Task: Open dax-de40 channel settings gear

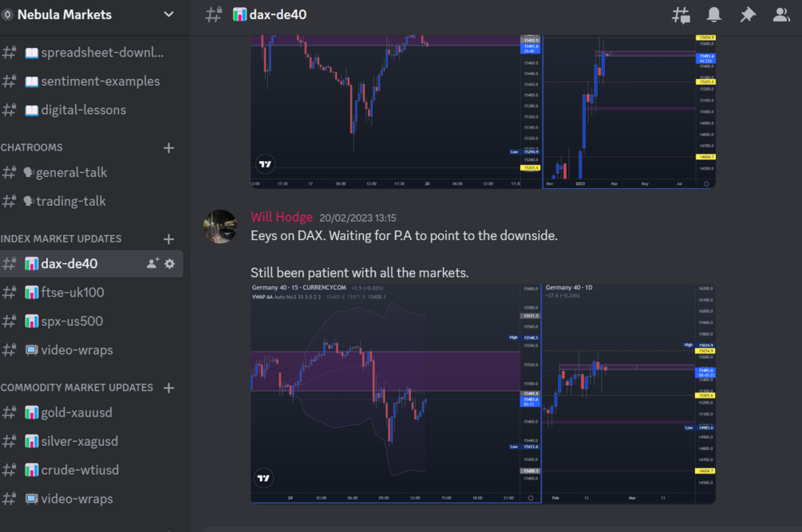Action: (x=170, y=264)
